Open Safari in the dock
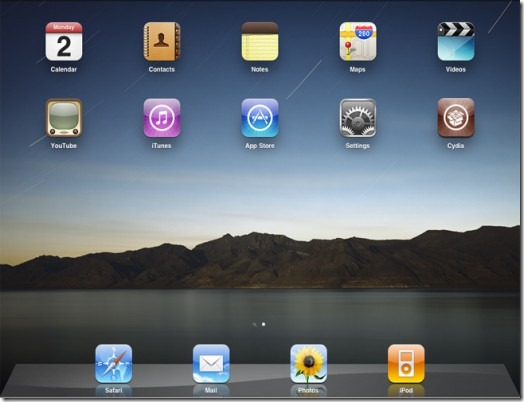This screenshot has height=402, width=524. [x=114, y=364]
